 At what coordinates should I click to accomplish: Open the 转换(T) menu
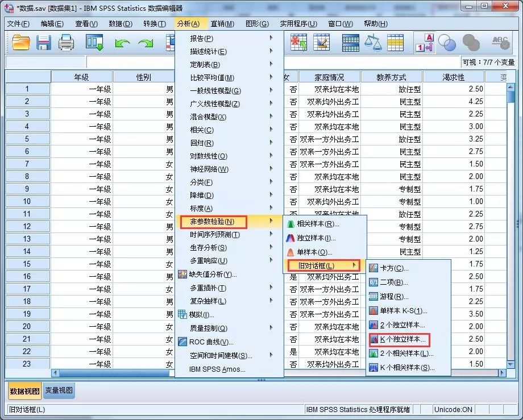[155, 24]
